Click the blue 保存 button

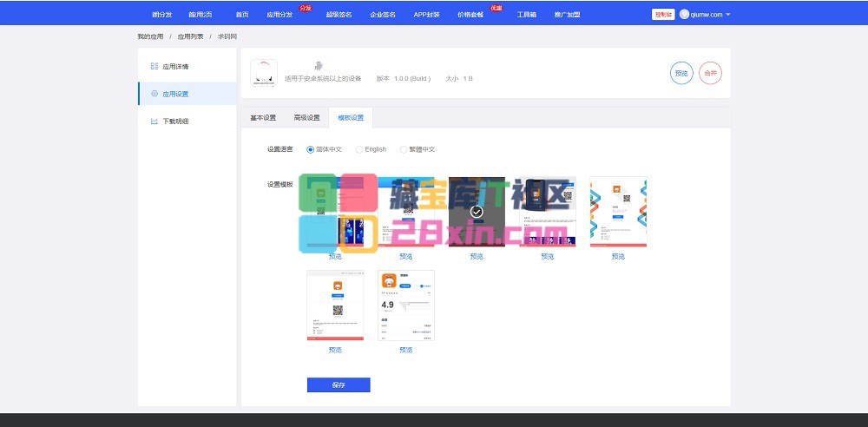click(339, 384)
